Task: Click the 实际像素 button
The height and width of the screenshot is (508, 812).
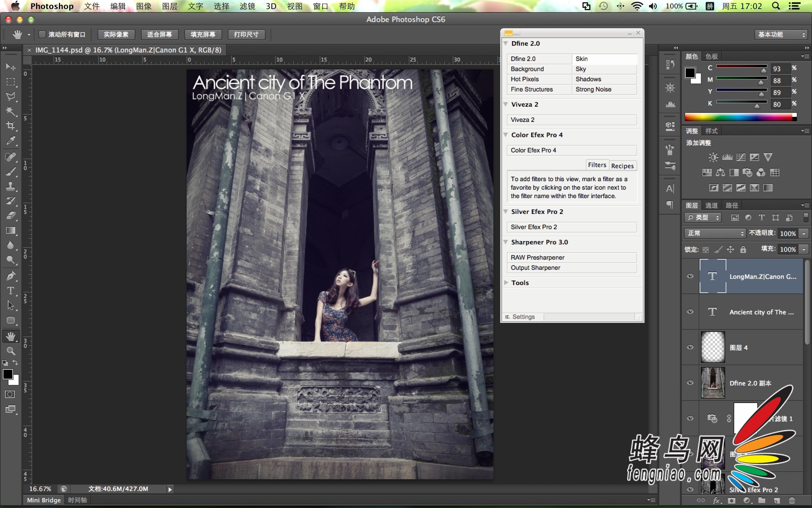Action: 116,34
